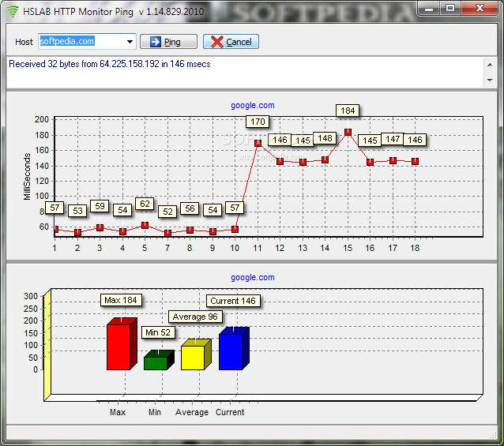Click the log scrollbar down arrow
The image size is (504, 446).
pos(490,80)
